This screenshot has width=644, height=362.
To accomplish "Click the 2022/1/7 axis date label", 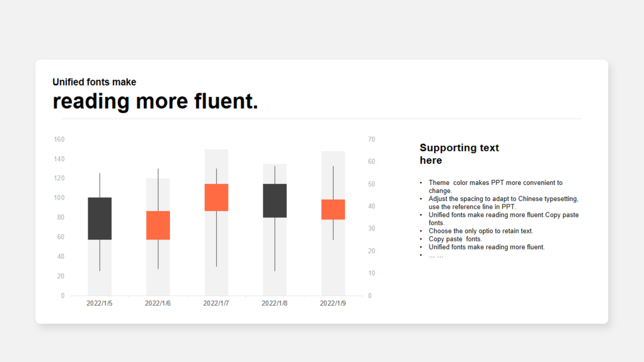I will point(216,303).
